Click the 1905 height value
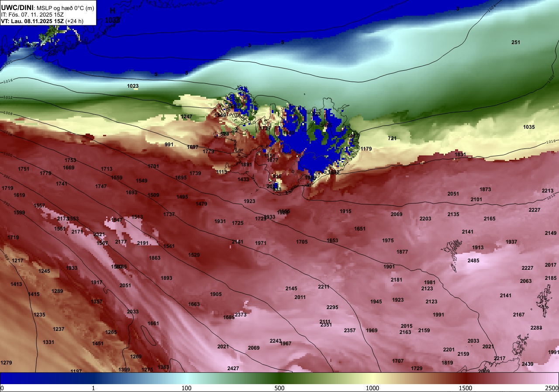Screen dimensions: 559x392 [216, 294]
